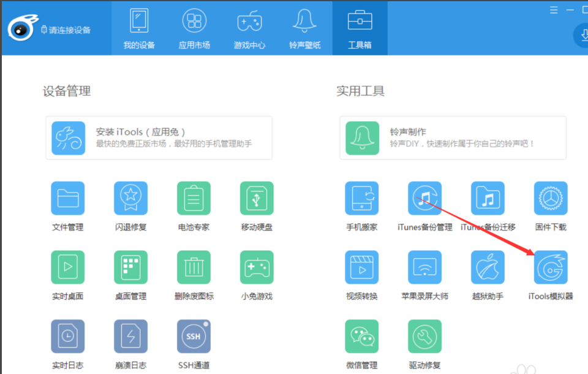Open the 桌面管理 desktop management tool
The width and height of the screenshot is (588, 374).
130,267
